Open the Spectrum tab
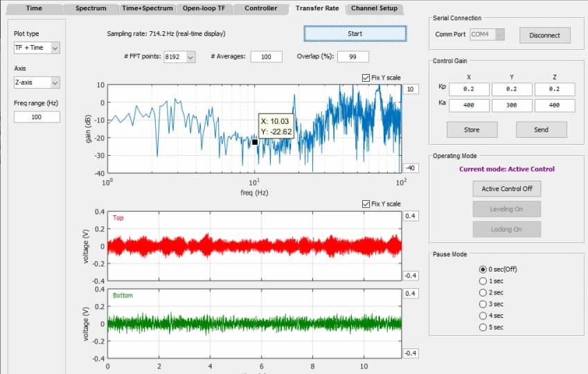 91,8
